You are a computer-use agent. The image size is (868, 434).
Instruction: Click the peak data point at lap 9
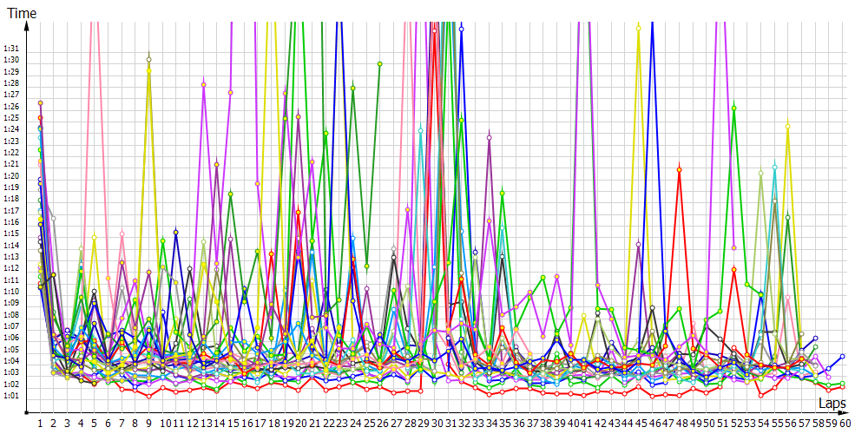(x=149, y=60)
